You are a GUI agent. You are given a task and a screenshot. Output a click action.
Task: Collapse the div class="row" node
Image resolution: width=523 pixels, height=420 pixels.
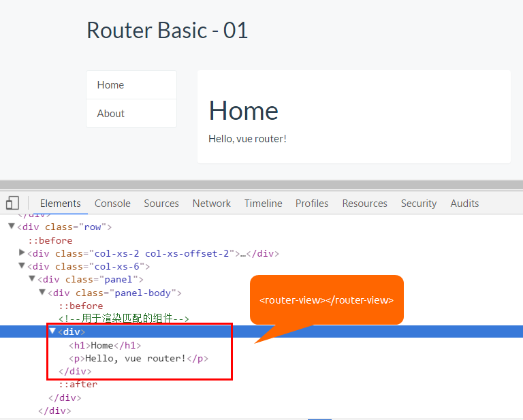(x=12, y=226)
